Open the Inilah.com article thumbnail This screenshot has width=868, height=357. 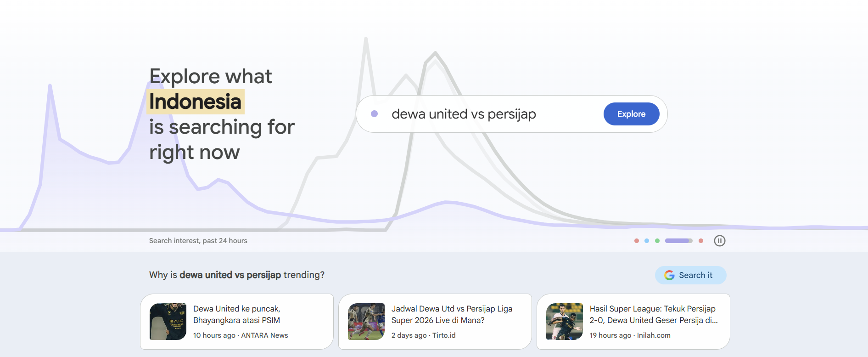pos(565,322)
